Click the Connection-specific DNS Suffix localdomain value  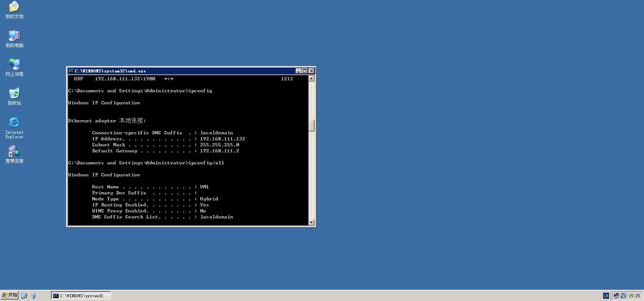point(217,133)
